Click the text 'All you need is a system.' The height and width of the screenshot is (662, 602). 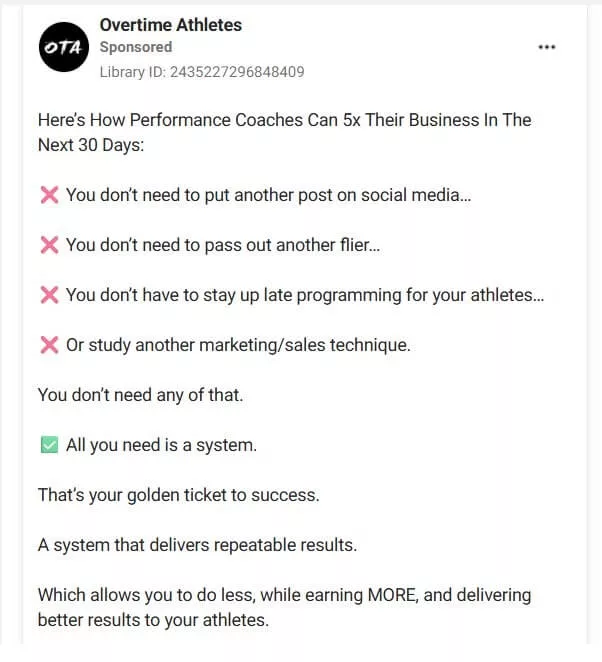(161, 445)
